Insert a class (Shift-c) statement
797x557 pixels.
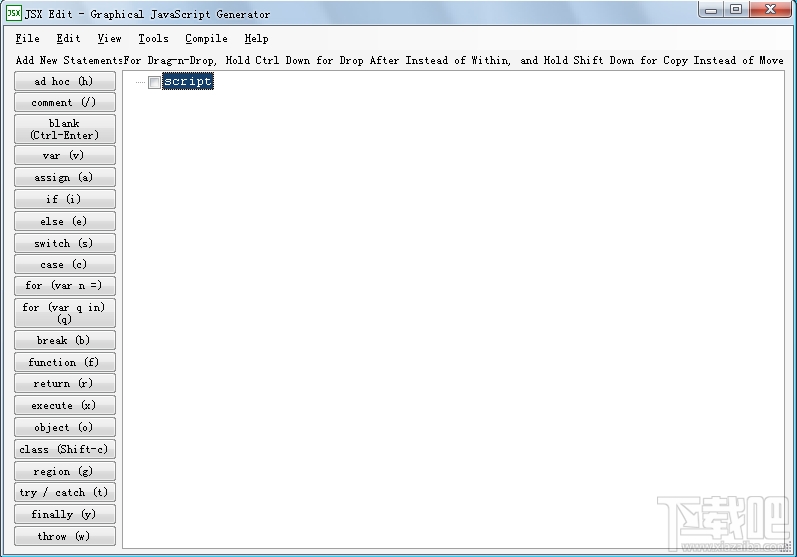point(65,449)
